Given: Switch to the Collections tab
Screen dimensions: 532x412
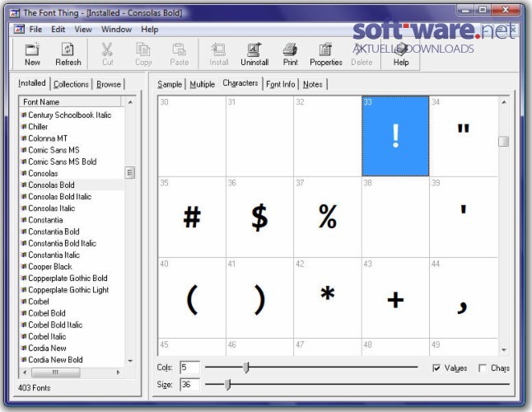Looking at the screenshot, I should click(x=71, y=84).
